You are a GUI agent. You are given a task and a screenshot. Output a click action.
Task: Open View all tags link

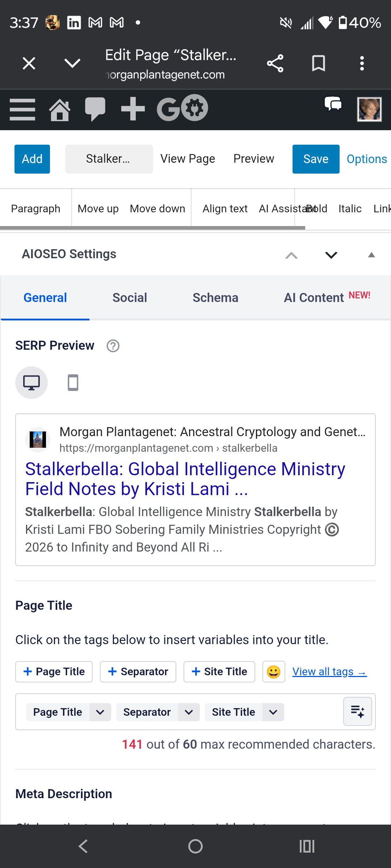[329, 671]
